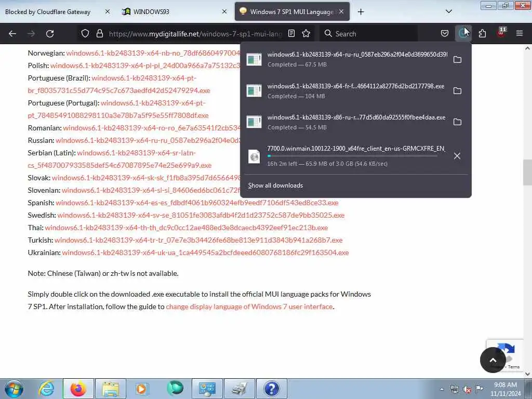Image resolution: width=532 pixels, height=399 pixels.
Task: Click the scroll-to-top round button
Action: tap(493, 360)
